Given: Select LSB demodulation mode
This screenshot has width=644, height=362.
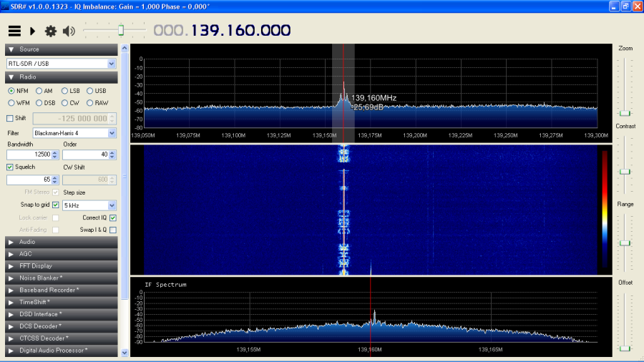Looking at the screenshot, I should (x=64, y=91).
